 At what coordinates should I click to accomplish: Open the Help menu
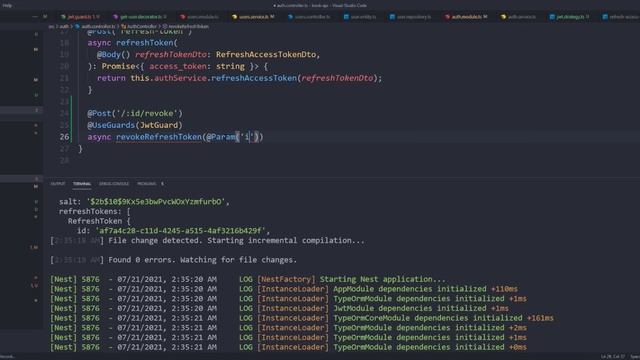coord(7,5)
